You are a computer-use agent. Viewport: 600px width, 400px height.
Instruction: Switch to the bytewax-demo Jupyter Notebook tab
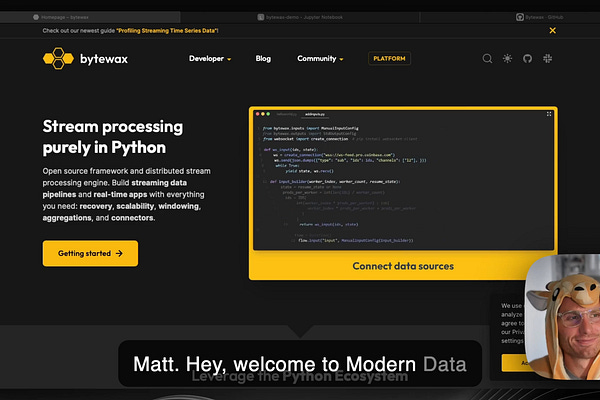[x=300, y=17]
